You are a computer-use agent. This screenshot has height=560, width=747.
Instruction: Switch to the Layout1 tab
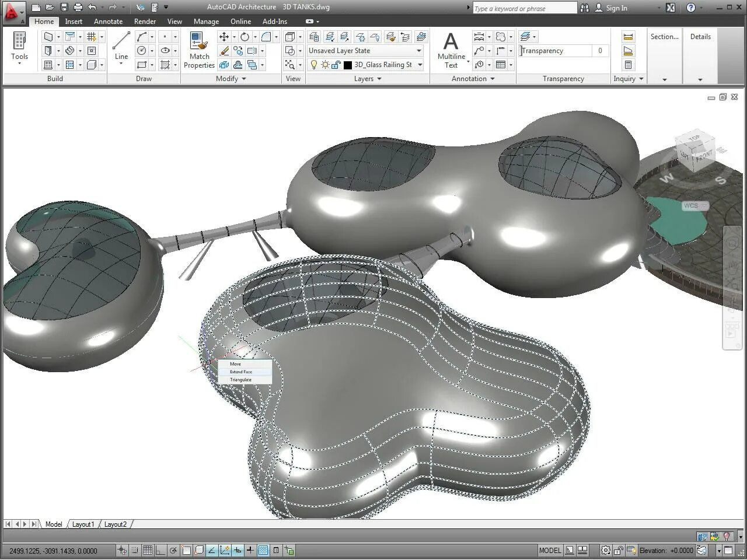pyautogui.click(x=83, y=524)
